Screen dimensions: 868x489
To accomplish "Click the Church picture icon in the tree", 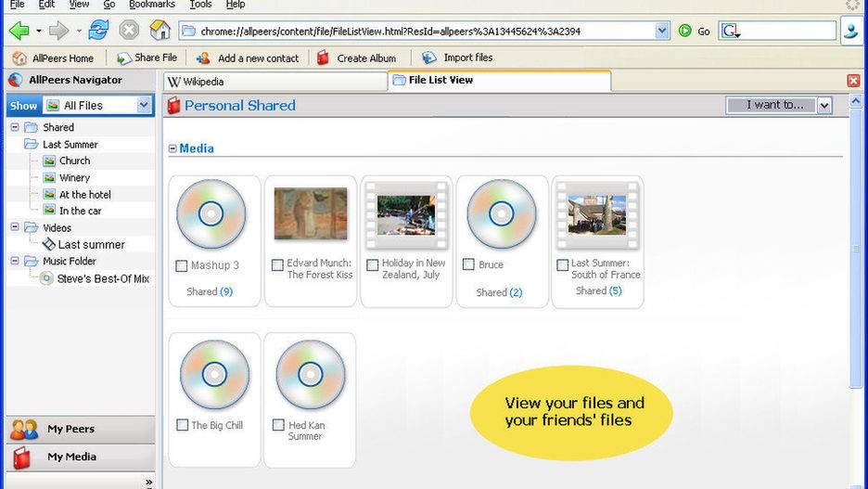I will (49, 161).
